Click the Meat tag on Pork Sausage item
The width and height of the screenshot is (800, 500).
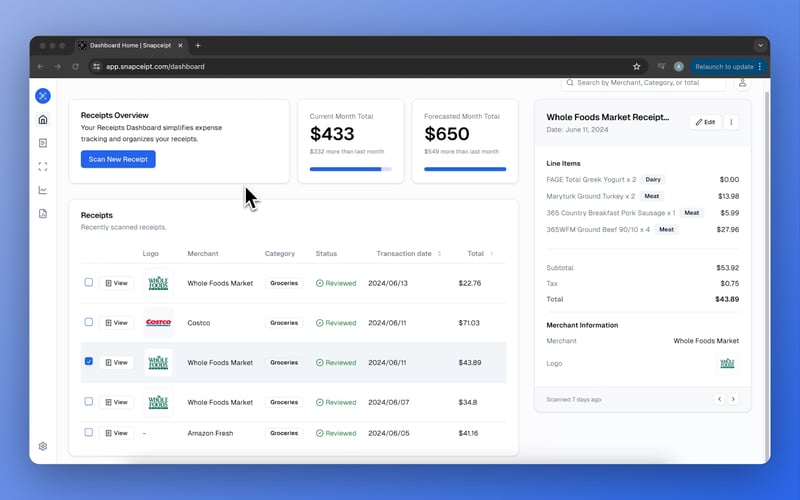coord(692,213)
